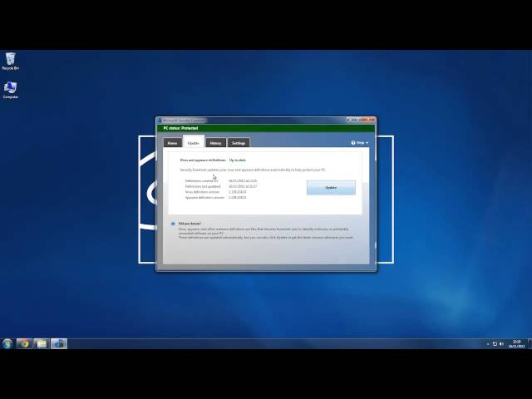Click the volume speaker tray icon
The image size is (532, 399).
501,344
